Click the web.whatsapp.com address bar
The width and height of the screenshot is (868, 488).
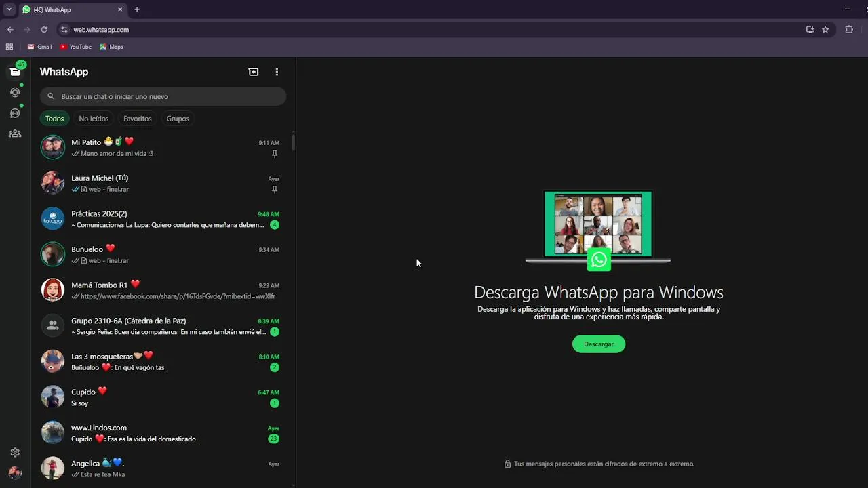tap(434, 30)
